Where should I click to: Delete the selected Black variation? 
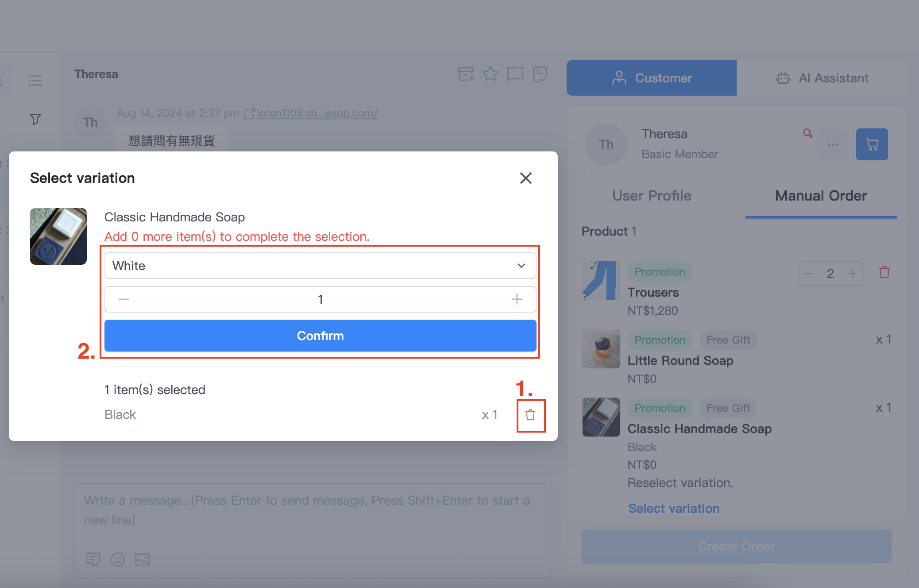tap(530, 415)
